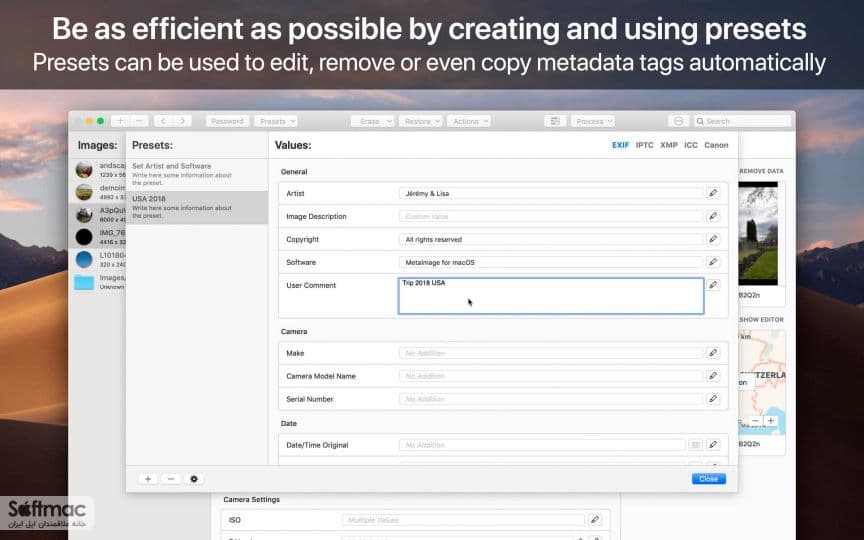
Task: Open the Actions dropdown menu
Action: coord(469,121)
